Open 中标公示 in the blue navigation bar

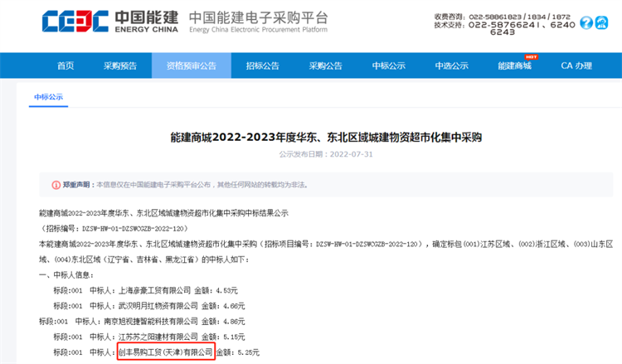pos(388,66)
